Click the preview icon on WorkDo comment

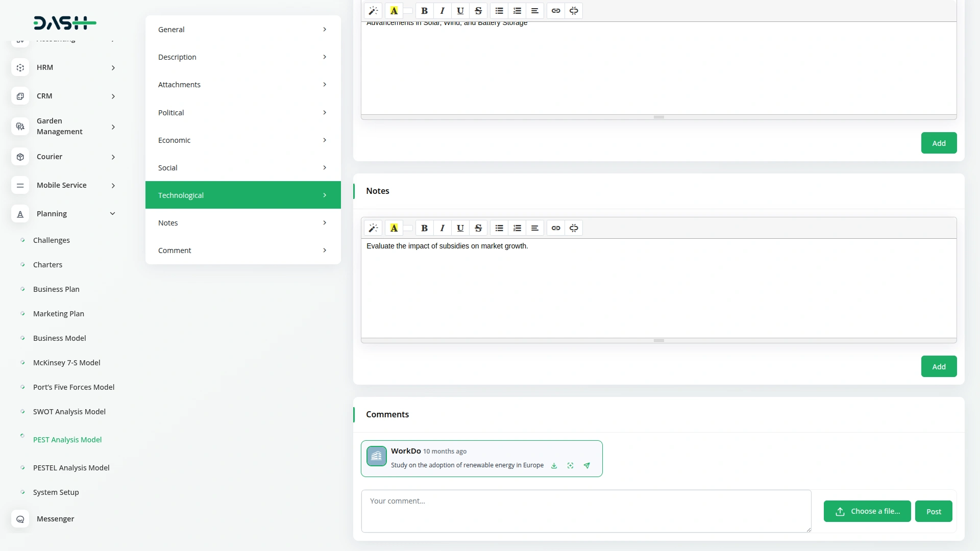pyautogui.click(x=571, y=466)
